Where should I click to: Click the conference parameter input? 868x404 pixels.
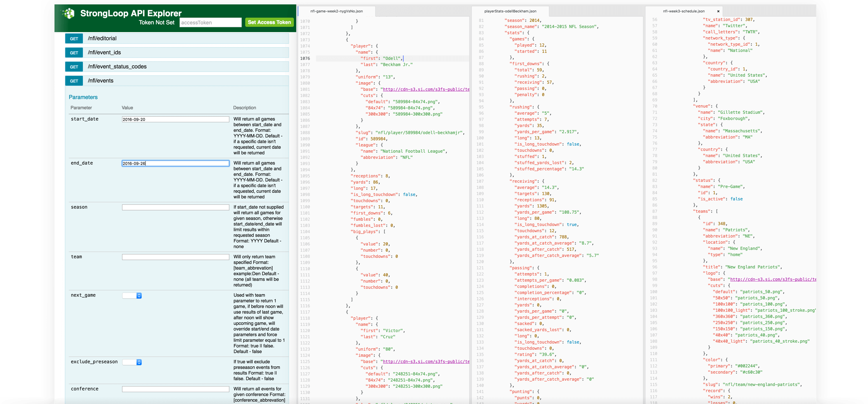[x=175, y=389]
